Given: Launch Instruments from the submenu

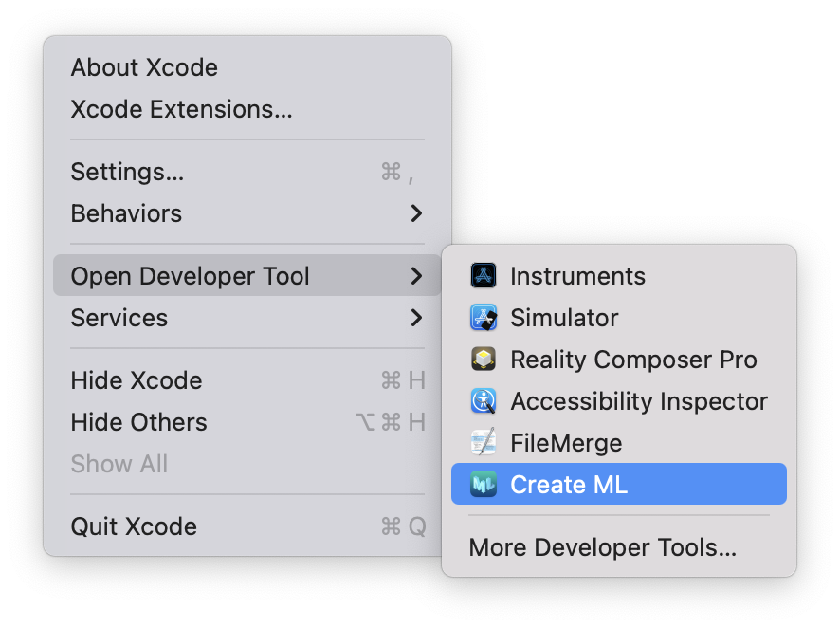Looking at the screenshot, I should click(577, 276).
